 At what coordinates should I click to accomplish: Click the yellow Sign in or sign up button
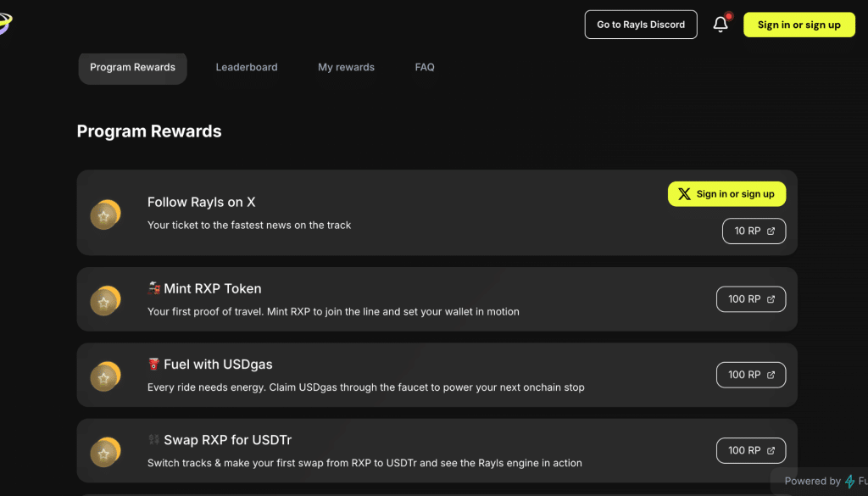[798, 25]
